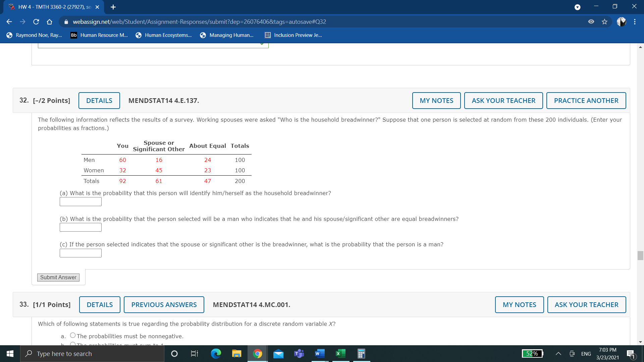Click MY NOTES button for question 33
The image size is (644, 362).
[519, 305]
